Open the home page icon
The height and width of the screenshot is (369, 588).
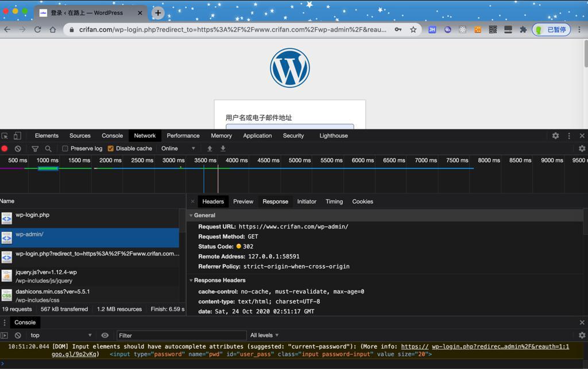[x=53, y=30]
